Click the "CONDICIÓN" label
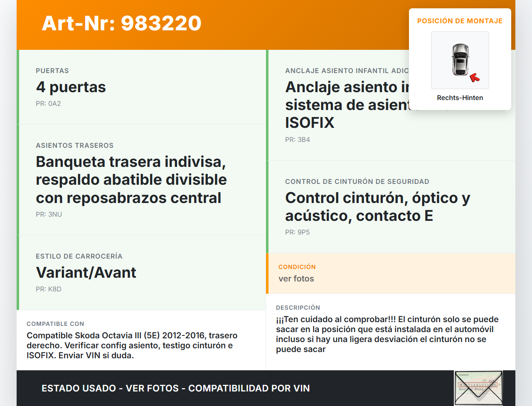The width and height of the screenshot is (532, 406). pos(297,267)
